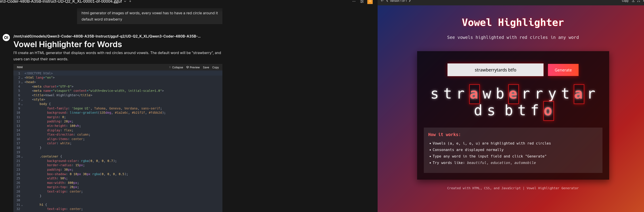Open the model selector dropdown chevron
This screenshot has height=212, width=644.
point(125,2)
